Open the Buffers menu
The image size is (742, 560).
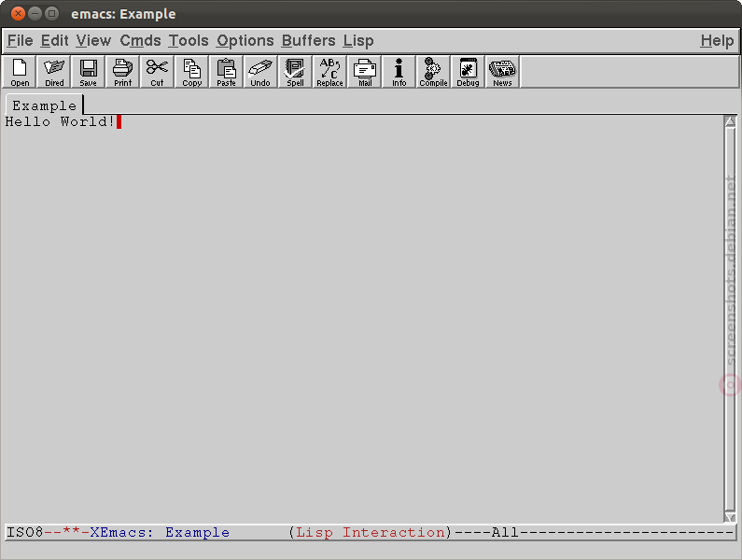309,41
